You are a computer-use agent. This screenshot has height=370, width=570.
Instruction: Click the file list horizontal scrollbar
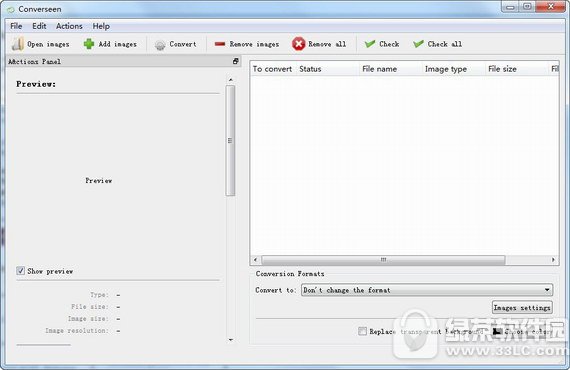[x=384, y=260]
